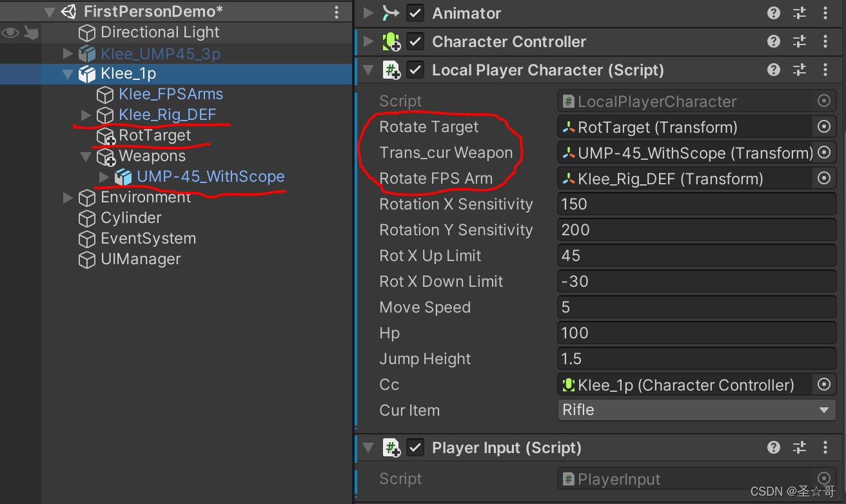Edit Rot X Down Limit value -30
The image size is (846, 504).
(x=696, y=282)
